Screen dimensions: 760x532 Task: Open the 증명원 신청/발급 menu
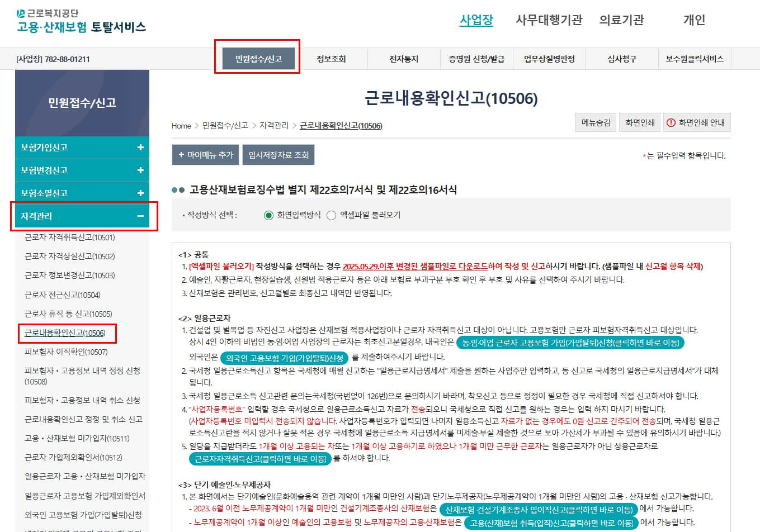(x=476, y=59)
